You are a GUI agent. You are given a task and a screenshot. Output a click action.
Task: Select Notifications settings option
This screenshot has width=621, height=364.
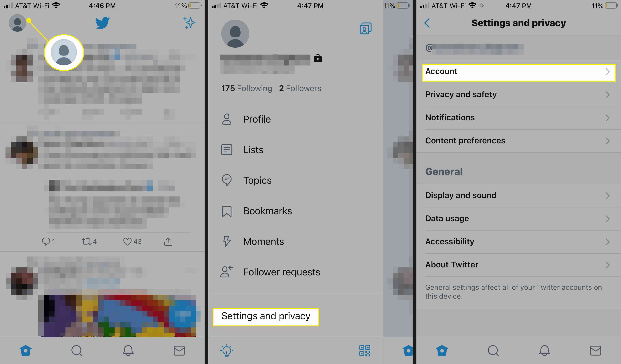point(517,117)
